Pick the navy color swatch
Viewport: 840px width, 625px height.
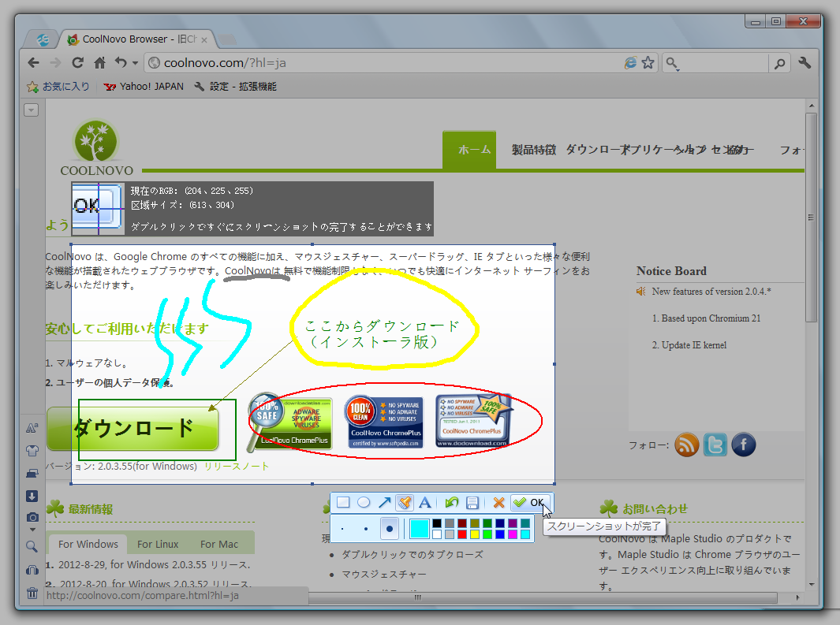click(500, 523)
